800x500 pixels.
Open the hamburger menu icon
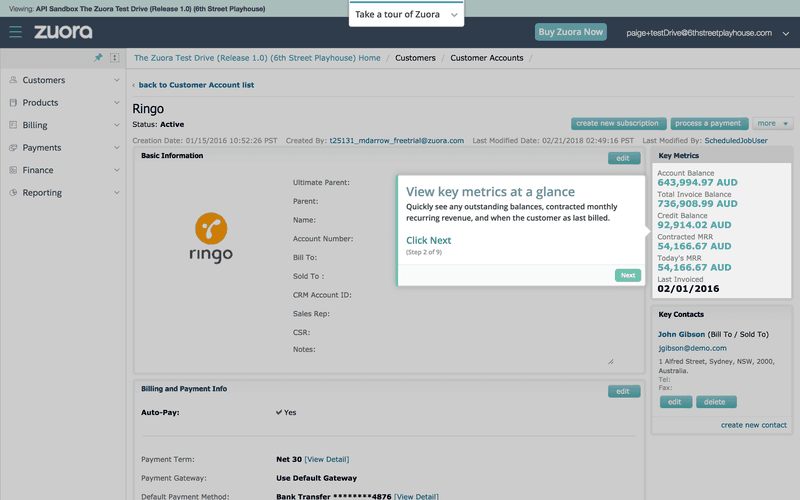(x=15, y=32)
